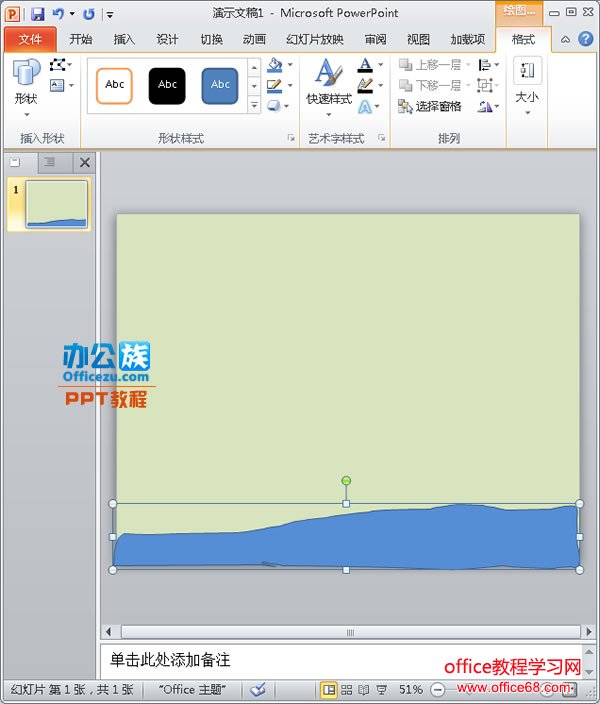Open the Undo history dropdown arrow

(x=72, y=14)
